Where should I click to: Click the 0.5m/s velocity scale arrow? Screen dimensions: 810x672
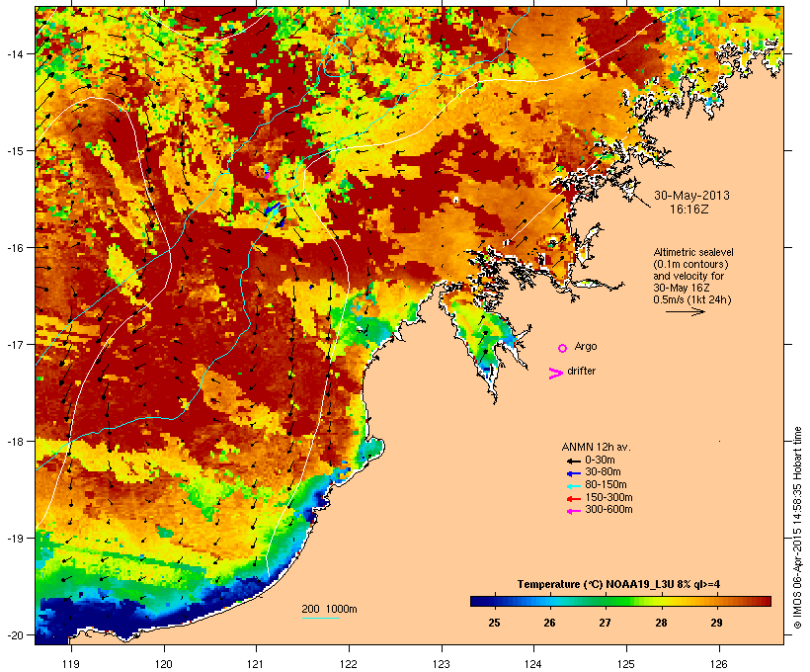(685, 311)
